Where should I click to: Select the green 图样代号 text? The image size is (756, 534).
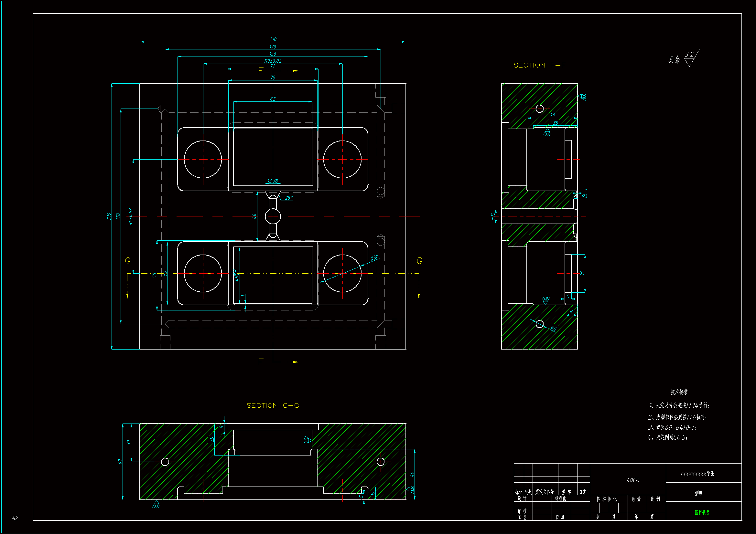(x=702, y=512)
